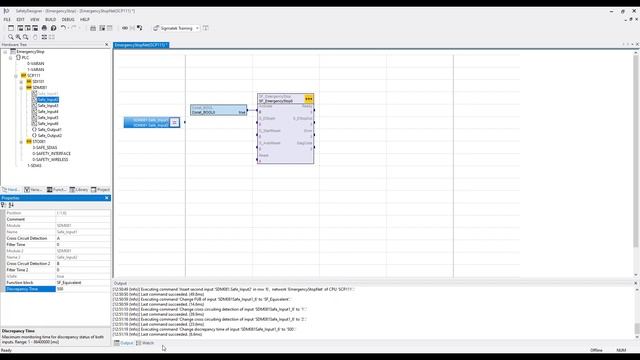The image size is (640, 360).
Task: Select the EmergencyStopNet(SCP111) document tab
Action: coord(141,45)
